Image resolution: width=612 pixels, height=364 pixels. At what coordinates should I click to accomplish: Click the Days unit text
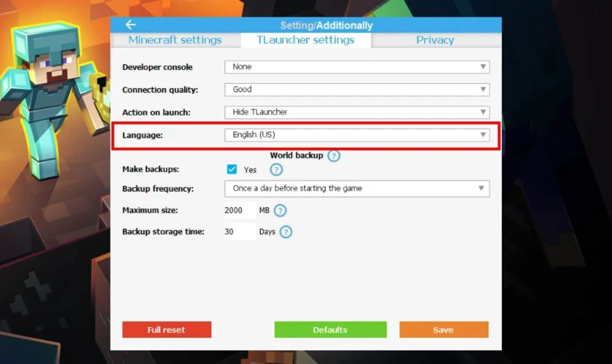(x=267, y=232)
